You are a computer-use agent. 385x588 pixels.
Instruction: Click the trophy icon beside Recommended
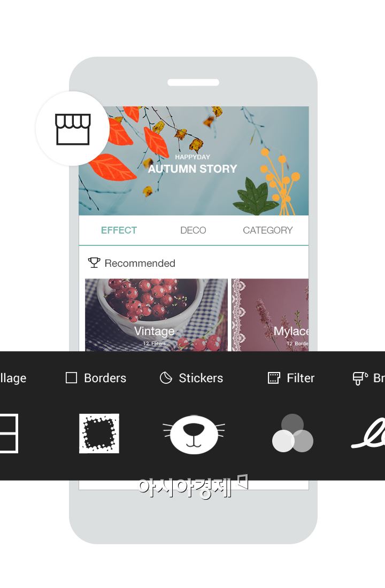click(94, 262)
